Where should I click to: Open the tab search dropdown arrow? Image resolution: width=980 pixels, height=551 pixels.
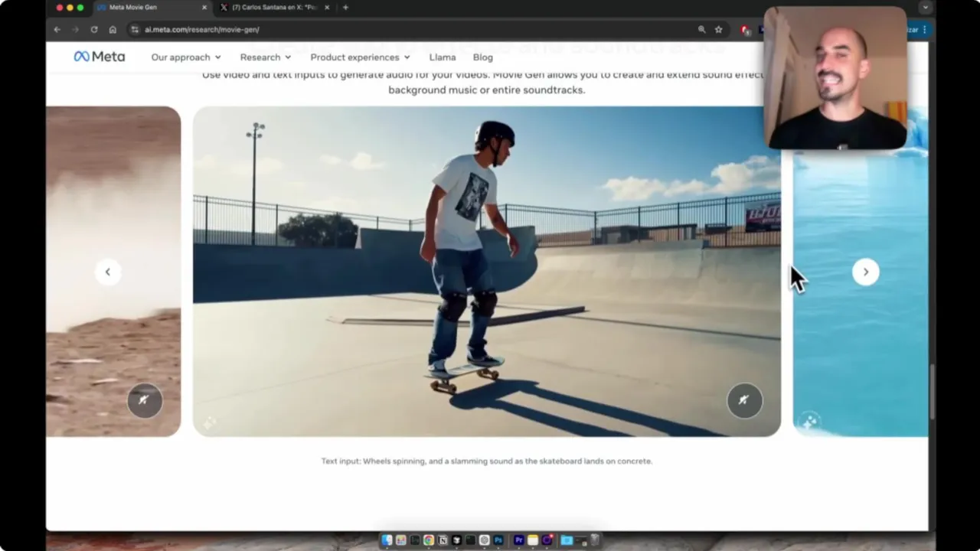926,8
